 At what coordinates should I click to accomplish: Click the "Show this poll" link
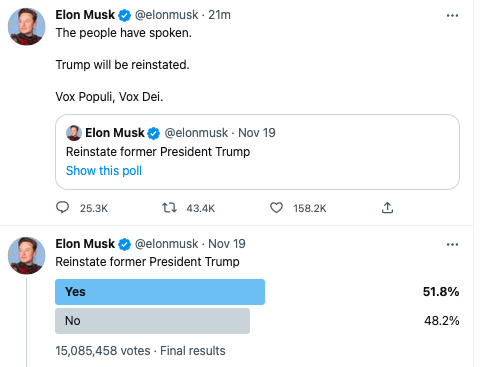pyautogui.click(x=104, y=171)
